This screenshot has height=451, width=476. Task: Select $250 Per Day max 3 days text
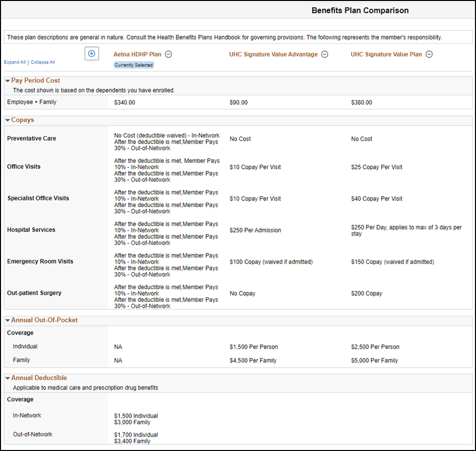click(406, 230)
